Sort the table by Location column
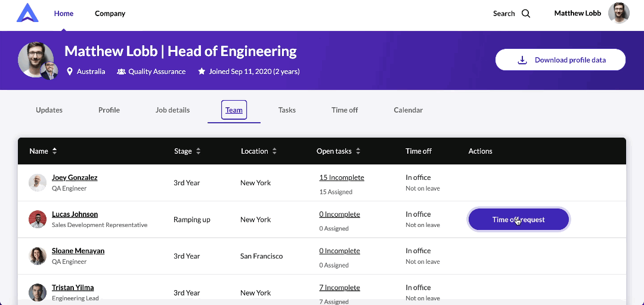 (x=274, y=151)
